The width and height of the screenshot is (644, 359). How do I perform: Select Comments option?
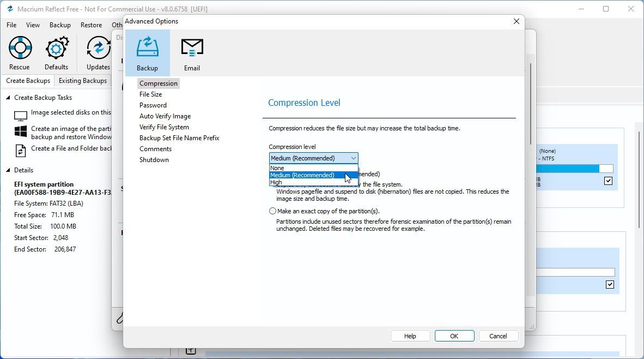tap(156, 149)
